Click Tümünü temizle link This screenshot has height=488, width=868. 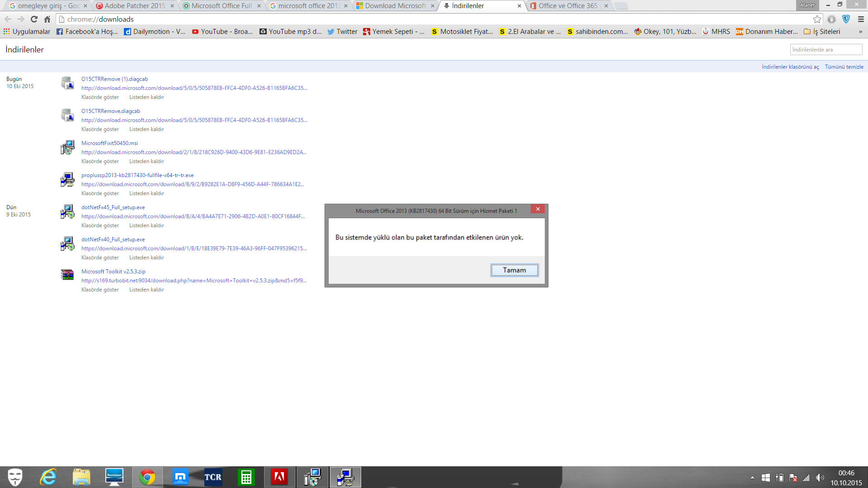pyautogui.click(x=844, y=67)
